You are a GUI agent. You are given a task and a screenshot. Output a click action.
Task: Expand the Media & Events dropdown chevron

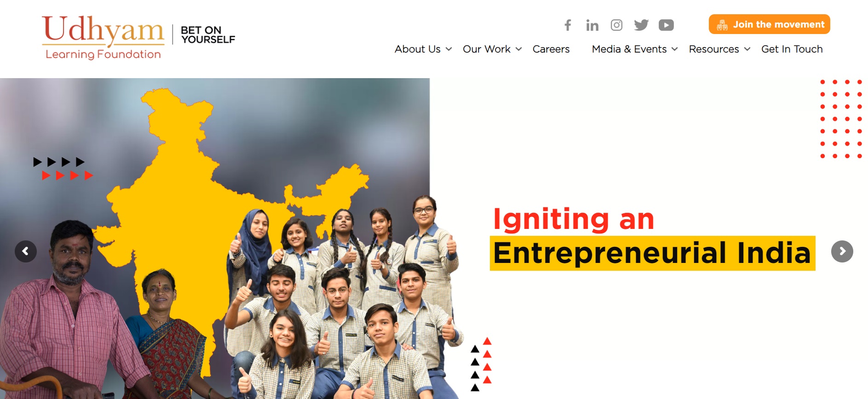(x=675, y=49)
